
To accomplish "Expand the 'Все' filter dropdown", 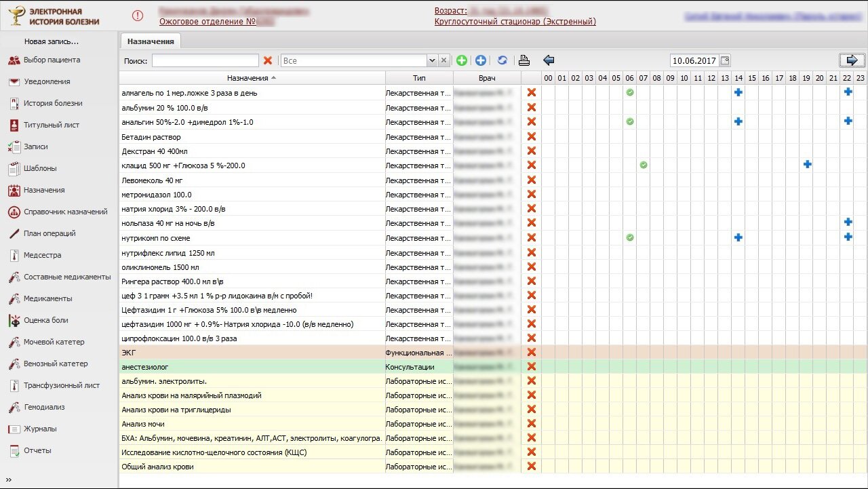I will point(432,60).
